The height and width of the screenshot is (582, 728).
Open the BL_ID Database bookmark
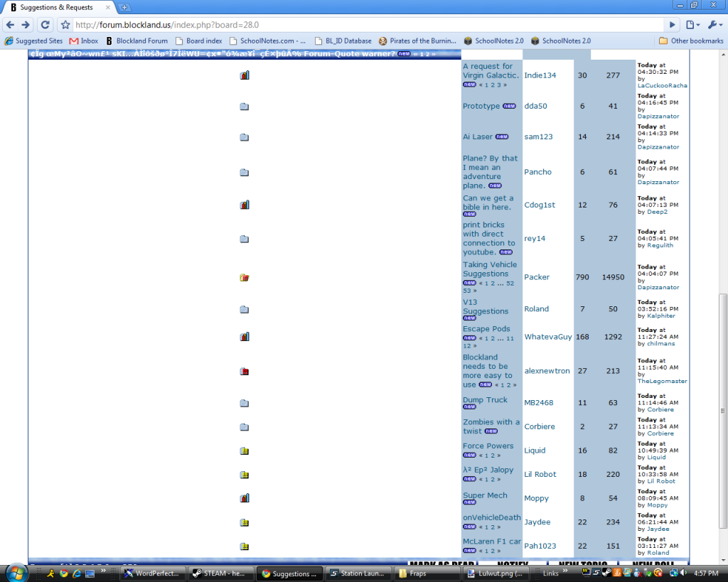point(343,41)
